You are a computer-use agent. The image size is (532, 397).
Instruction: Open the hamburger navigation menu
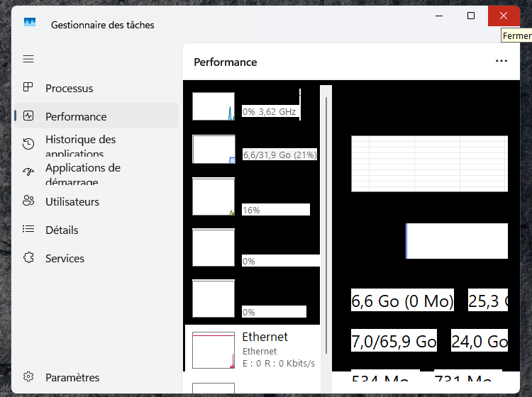[28, 59]
